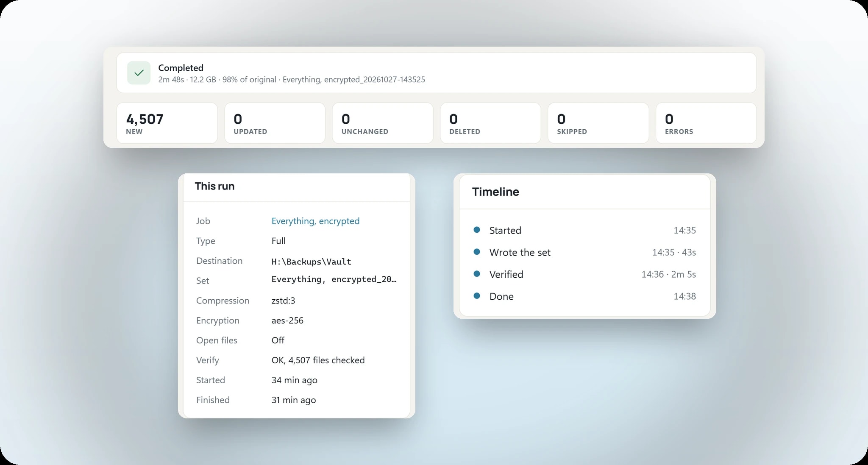Click the Verified label in Timeline
The height and width of the screenshot is (465, 868).
pos(506,274)
